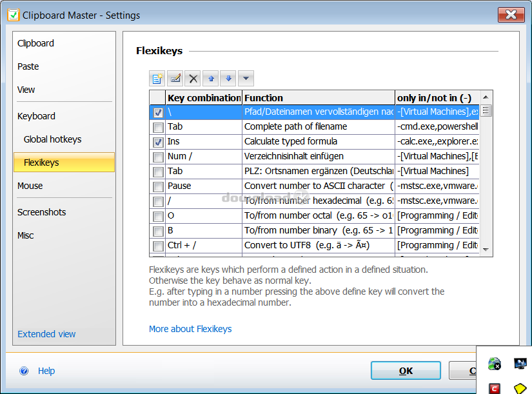
Task: Select the Flexikeys sidebar entry
Action: point(64,163)
